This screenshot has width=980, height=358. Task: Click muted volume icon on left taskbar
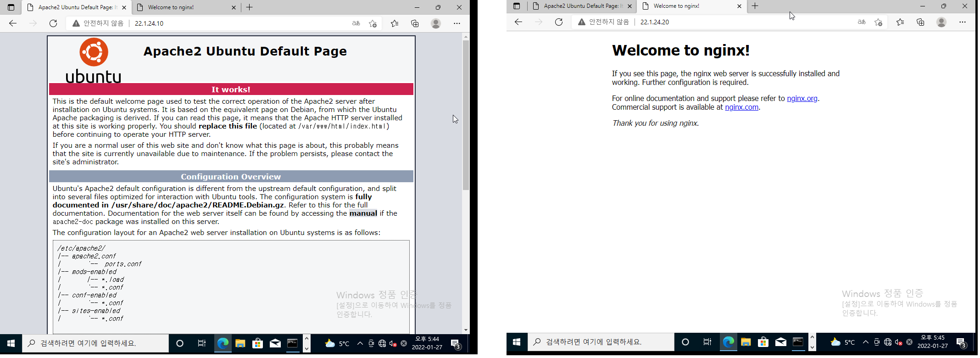[393, 343]
